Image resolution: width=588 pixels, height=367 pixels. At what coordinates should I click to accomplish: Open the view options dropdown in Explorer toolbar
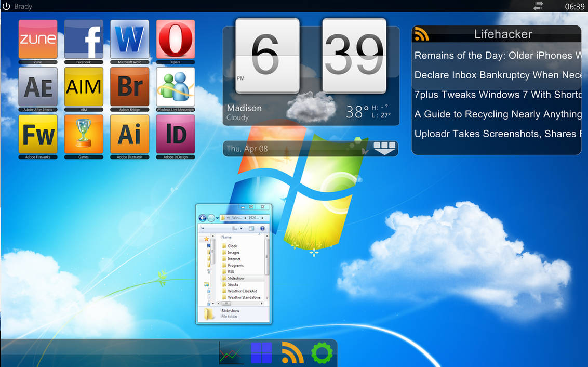click(241, 228)
